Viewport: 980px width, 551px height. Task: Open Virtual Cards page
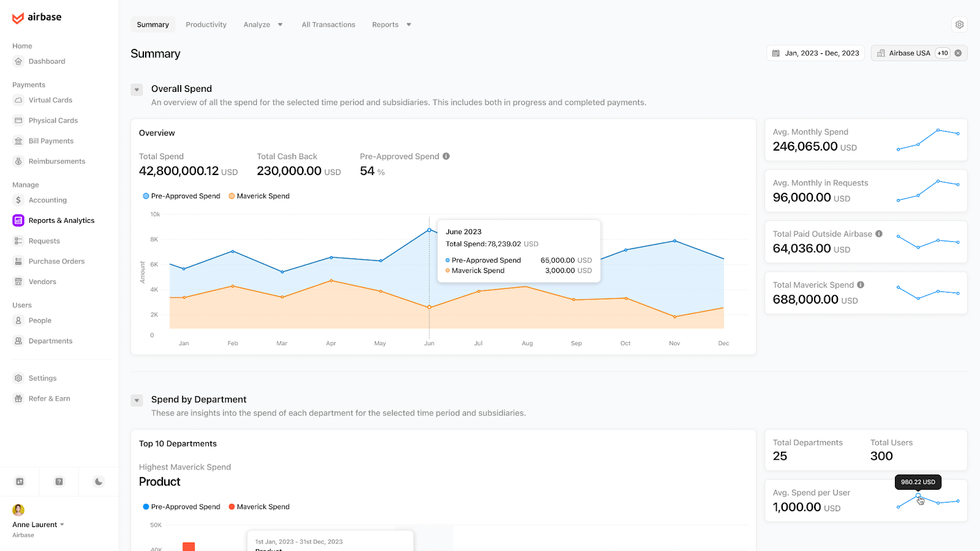50,100
